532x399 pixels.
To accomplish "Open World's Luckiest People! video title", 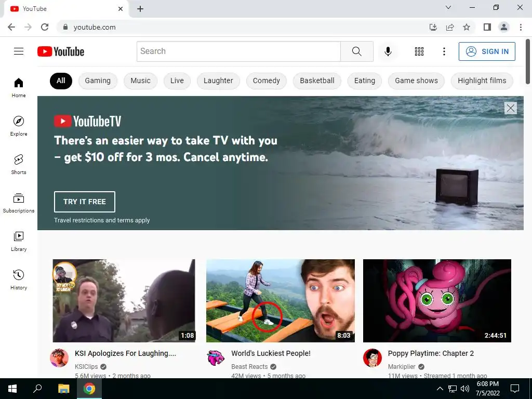I will (x=271, y=353).
